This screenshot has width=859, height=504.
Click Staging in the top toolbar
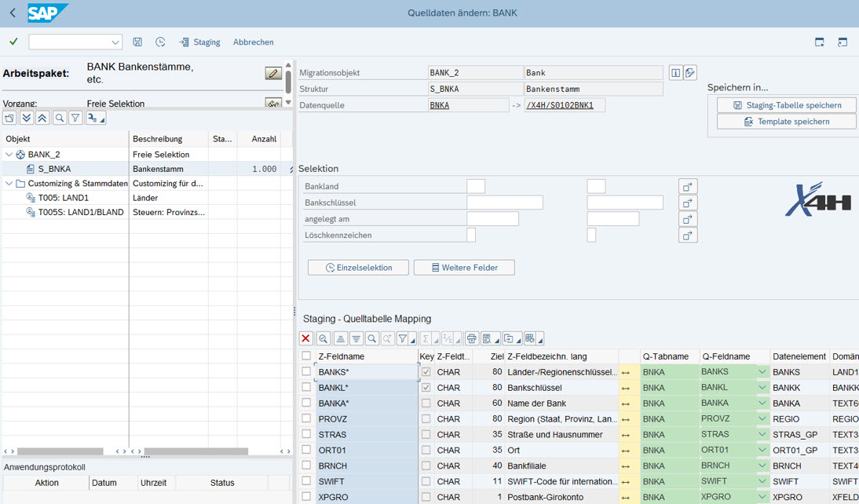[x=199, y=42]
